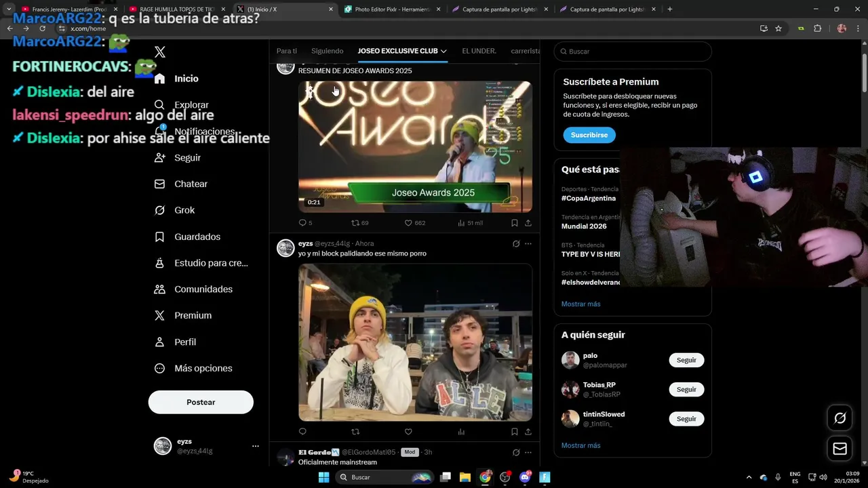This screenshot has height=488, width=868.
Task: Open Chrome three-dot menu
Action: coord(857,28)
